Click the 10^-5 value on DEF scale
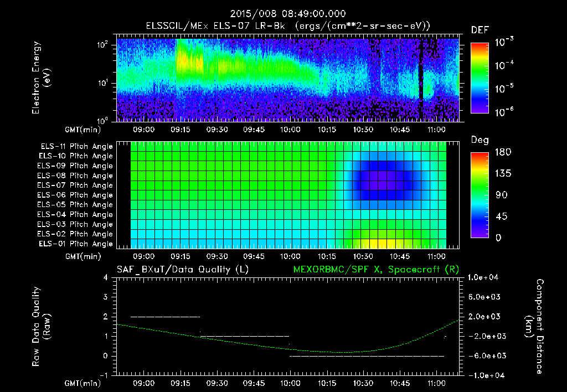 [x=504, y=89]
